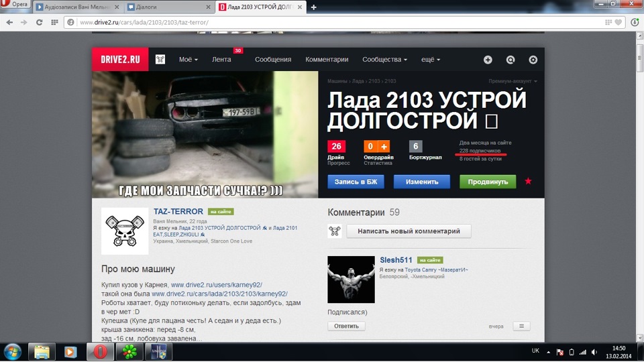Image resolution: width=644 pixels, height=362 pixels.
Task: Click the Запись в БЖ button
Action: click(x=356, y=182)
